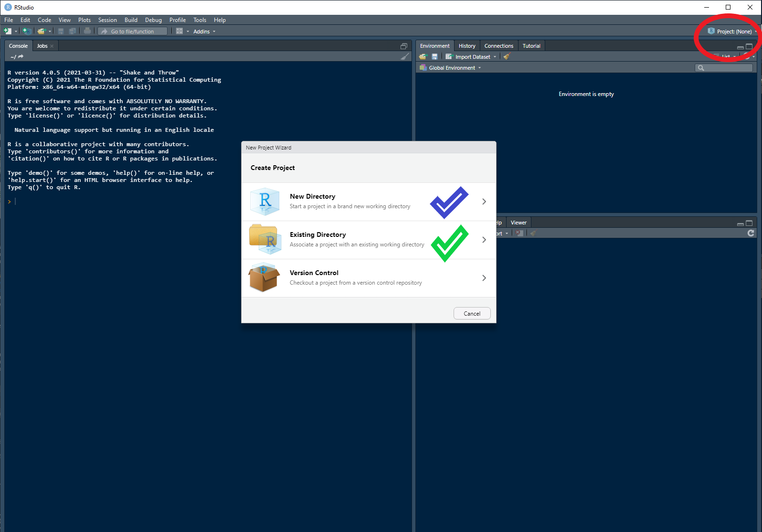Click the environment search field
The image size is (762, 532).
(724, 68)
